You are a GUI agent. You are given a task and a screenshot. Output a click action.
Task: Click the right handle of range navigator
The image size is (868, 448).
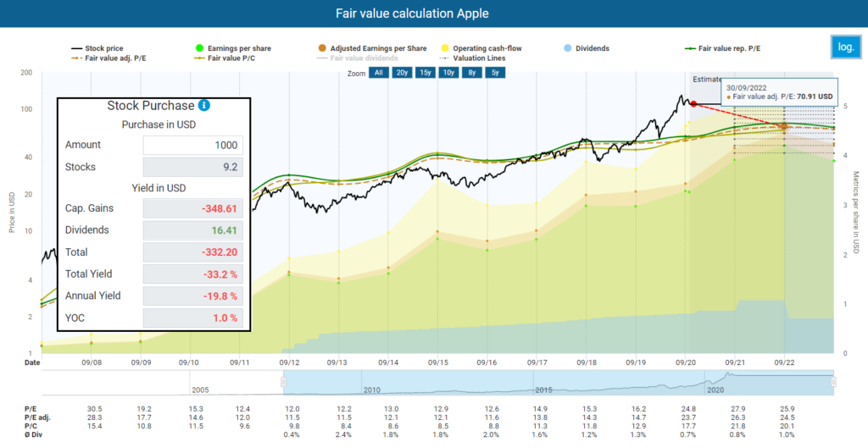click(x=833, y=382)
